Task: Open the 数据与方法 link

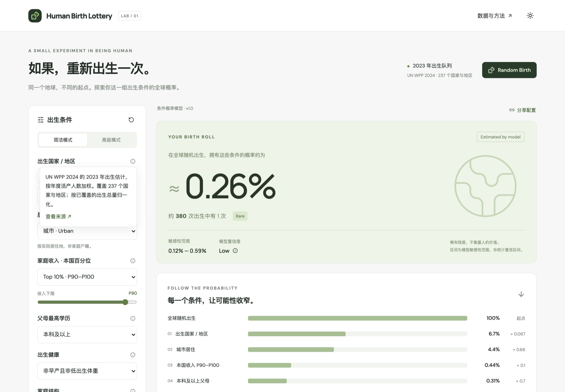Action: coord(494,16)
